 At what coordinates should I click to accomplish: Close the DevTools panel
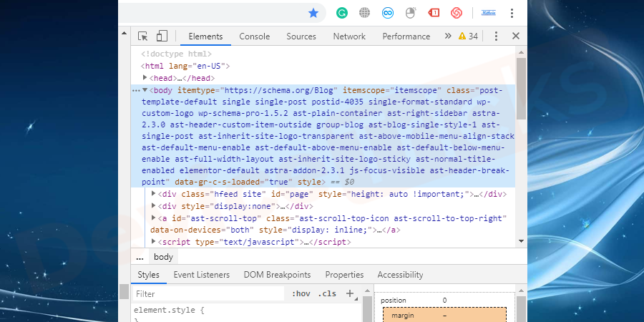coord(516,36)
